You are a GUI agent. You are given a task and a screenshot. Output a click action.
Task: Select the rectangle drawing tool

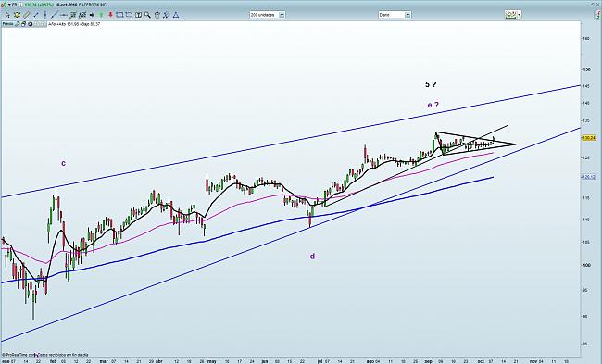(x=119, y=15)
